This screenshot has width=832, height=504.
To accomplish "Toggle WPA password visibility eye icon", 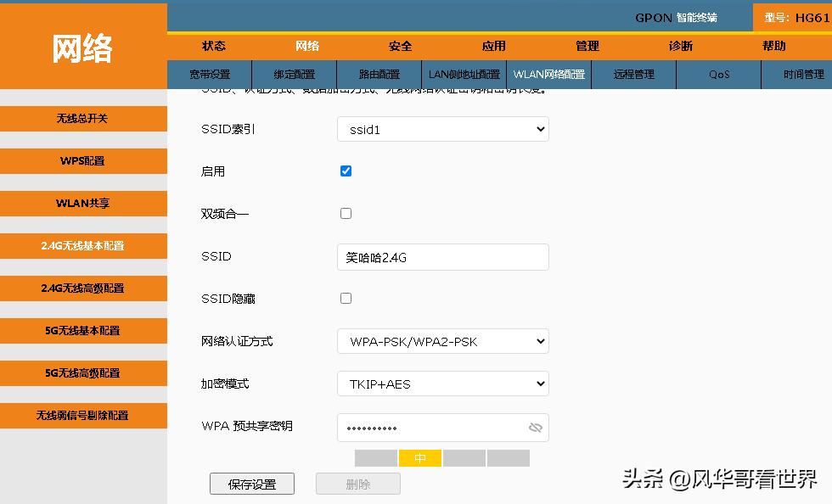I will coord(536,428).
